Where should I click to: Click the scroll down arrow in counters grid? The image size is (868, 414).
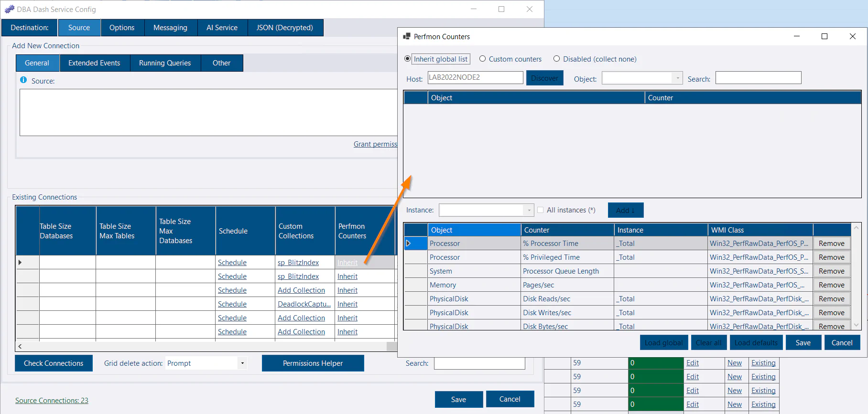pos(856,325)
